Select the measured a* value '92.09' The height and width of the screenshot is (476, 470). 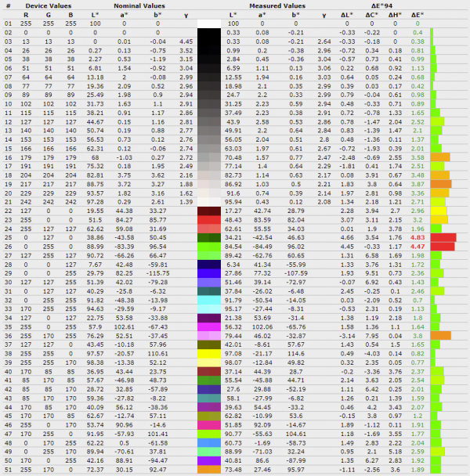point(262,425)
